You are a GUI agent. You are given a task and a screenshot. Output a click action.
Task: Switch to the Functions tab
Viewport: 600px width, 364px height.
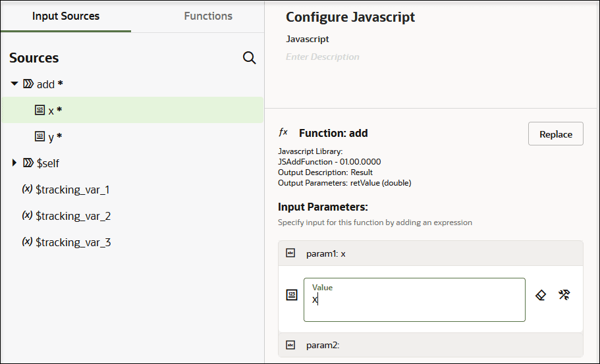point(208,16)
